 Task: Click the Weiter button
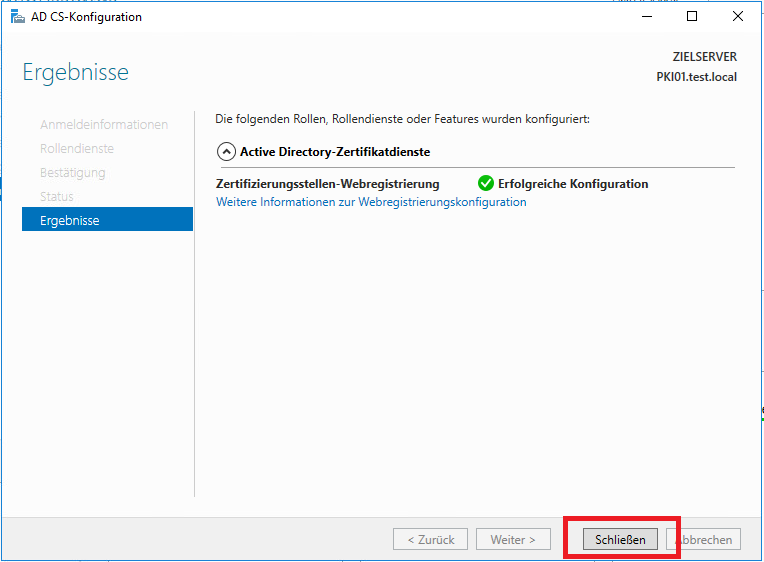tap(513, 540)
